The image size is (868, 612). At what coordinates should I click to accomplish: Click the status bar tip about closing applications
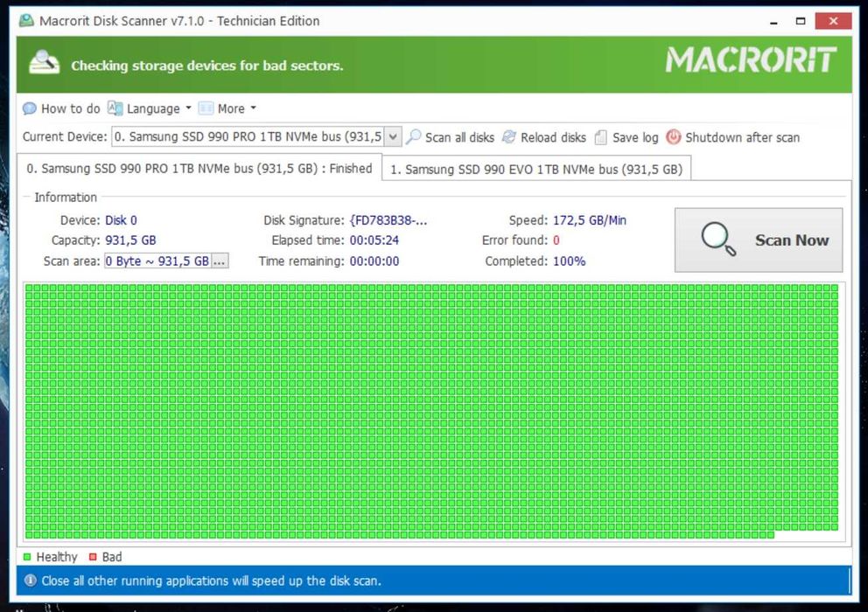(212, 581)
